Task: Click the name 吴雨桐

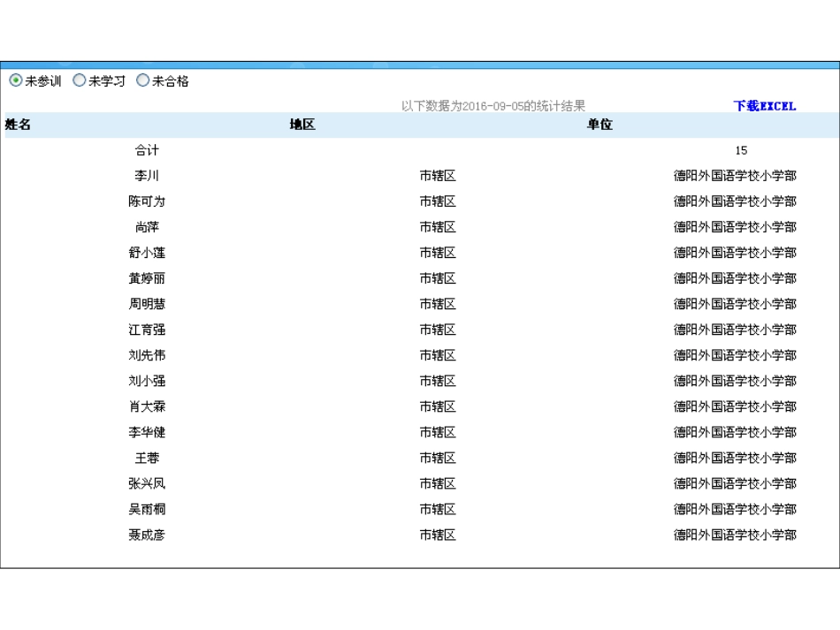Action: 147,509
